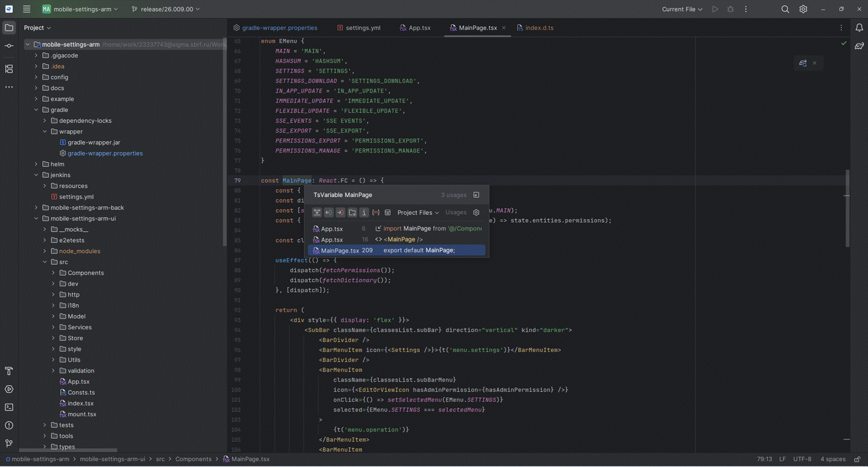Switch to the index.d.ts editor tab
This screenshot has width=868, height=467.
click(535, 27)
